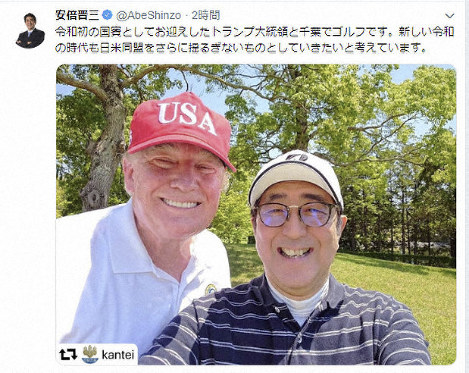The width and height of the screenshot is (469, 373).
Task: Click the blue verified badge
Action: pos(107,15)
